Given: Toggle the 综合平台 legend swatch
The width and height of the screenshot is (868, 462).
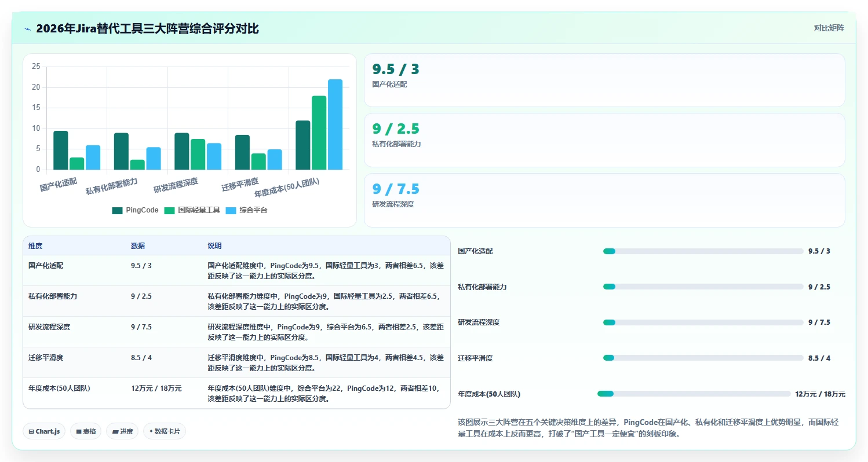Looking at the screenshot, I should tap(231, 211).
